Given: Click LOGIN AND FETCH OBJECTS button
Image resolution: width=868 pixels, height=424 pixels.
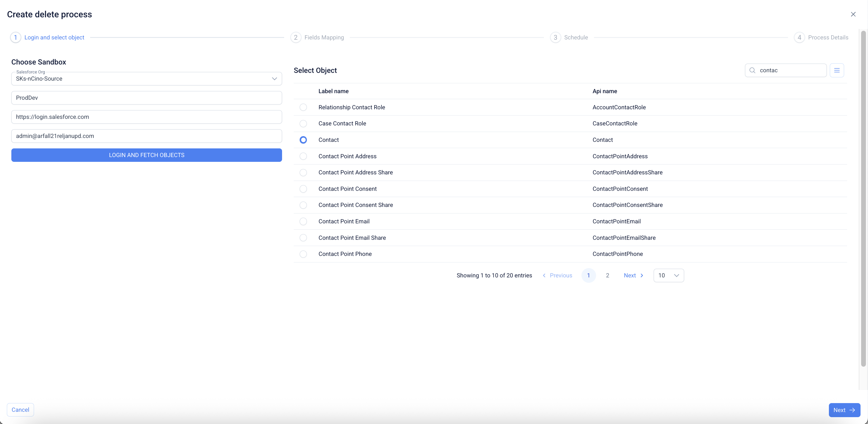Looking at the screenshot, I should (147, 155).
